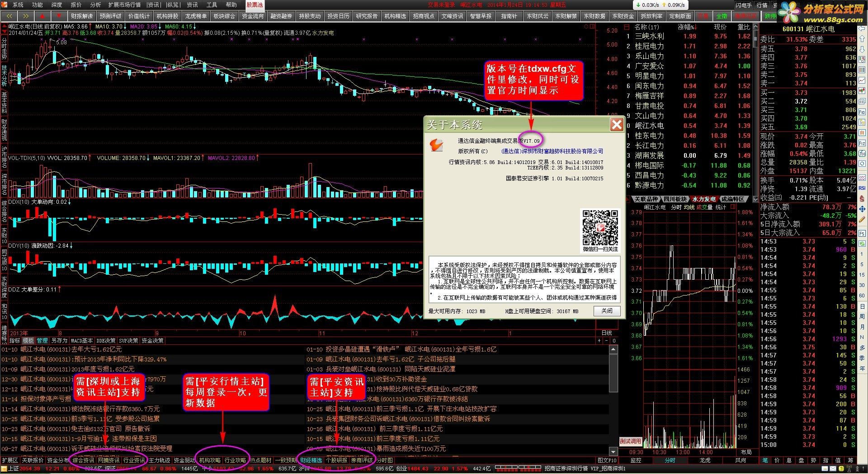Image resolution: width=868 pixels, height=474 pixels.
Task: Click the 管理 indicator tab
Action: (x=42, y=341)
